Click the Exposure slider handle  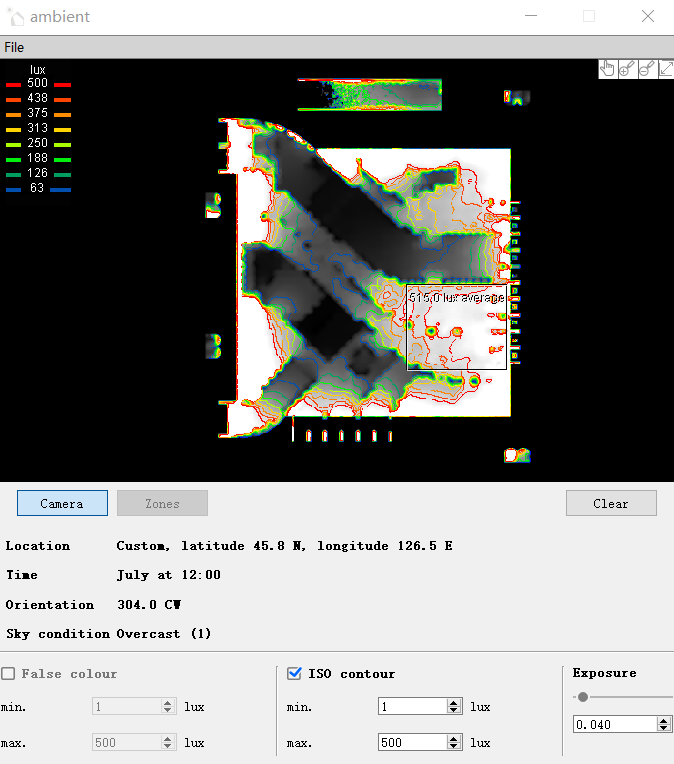pyautogui.click(x=582, y=697)
